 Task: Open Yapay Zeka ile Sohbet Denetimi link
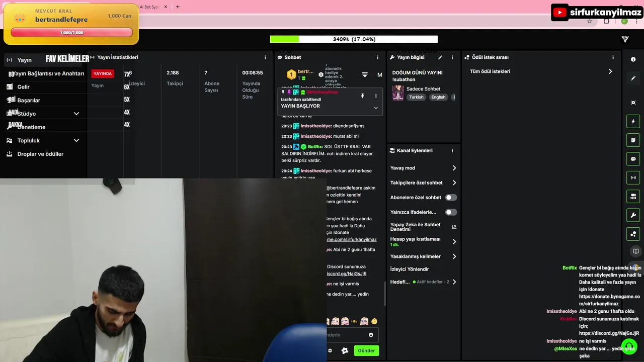(x=423, y=227)
